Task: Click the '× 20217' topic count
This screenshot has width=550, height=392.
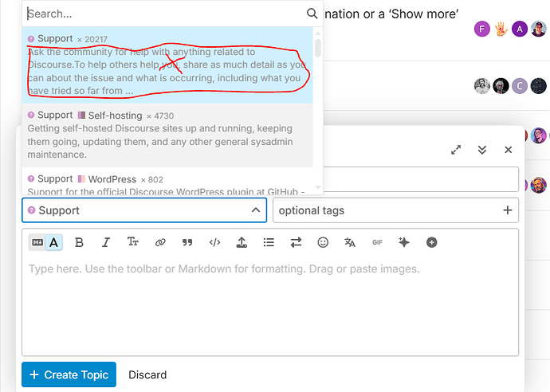Action: [92, 39]
